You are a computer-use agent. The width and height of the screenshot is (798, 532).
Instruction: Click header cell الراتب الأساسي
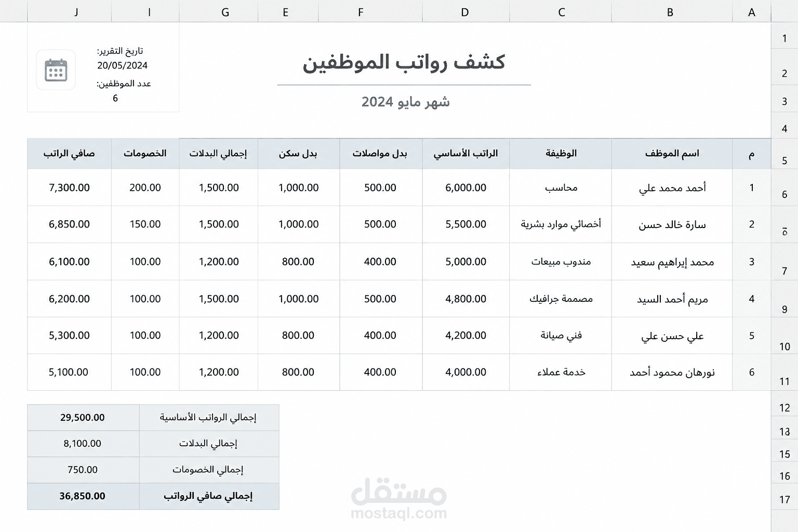(466, 153)
